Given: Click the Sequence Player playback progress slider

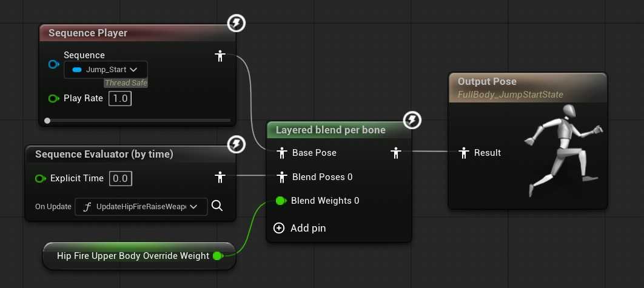Looking at the screenshot, I should (x=139, y=121).
